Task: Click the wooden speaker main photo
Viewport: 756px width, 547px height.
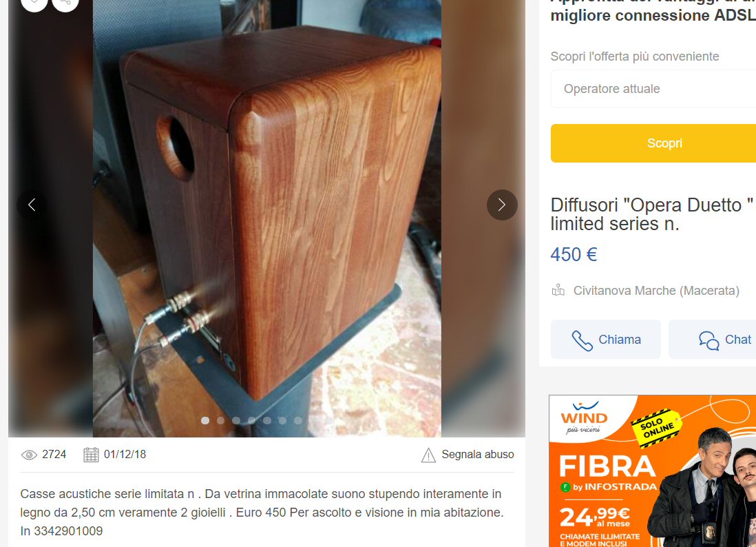Action: pos(266,218)
